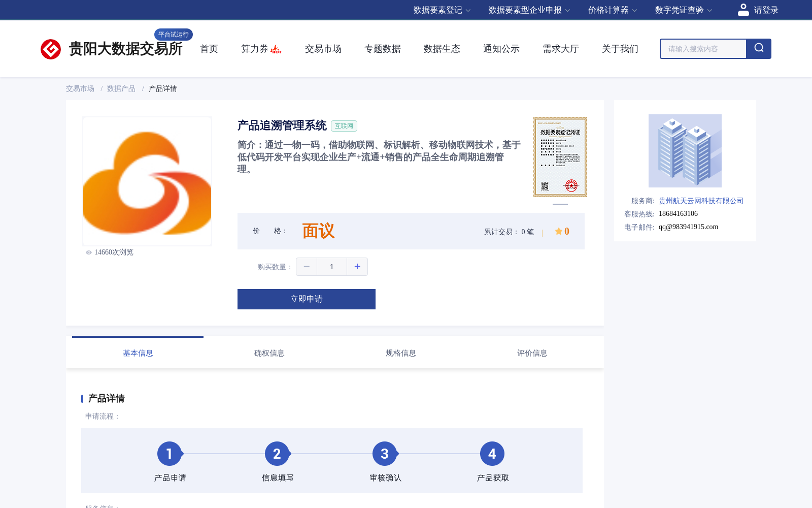Image resolution: width=812 pixels, height=508 pixels.
Task: Click the 产品详情 breadcrumb text
Action: click(x=163, y=88)
